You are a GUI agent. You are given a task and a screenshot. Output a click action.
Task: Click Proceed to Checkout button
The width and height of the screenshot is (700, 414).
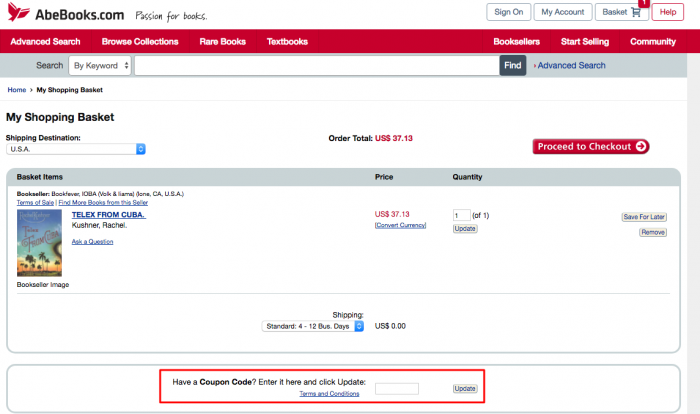pos(591,146)
